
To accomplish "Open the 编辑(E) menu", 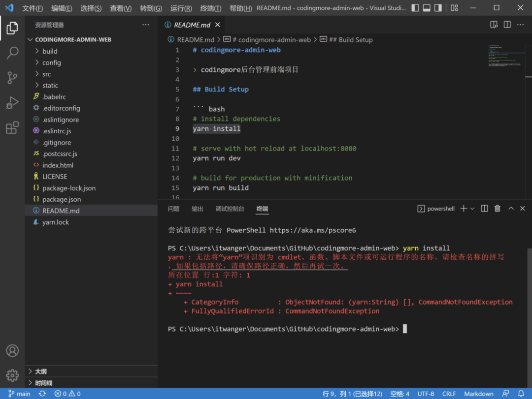I will pyautogui.click(x=62, y=8).
